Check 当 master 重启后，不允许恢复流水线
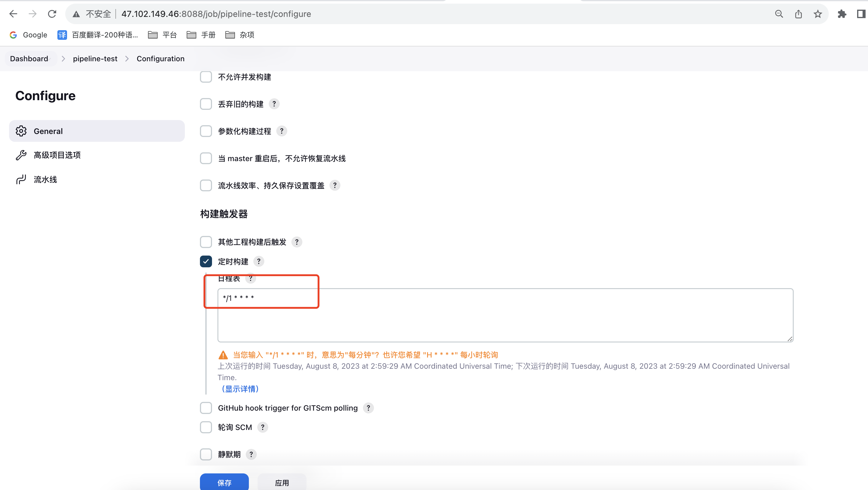Image resolution: width=868 pixels, height=490 pixels. pos(206,158)
